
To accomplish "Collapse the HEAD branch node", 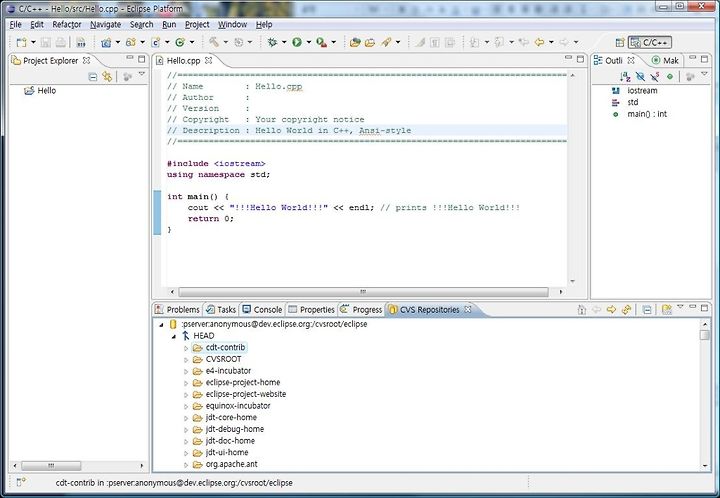I will click(174, 336).
